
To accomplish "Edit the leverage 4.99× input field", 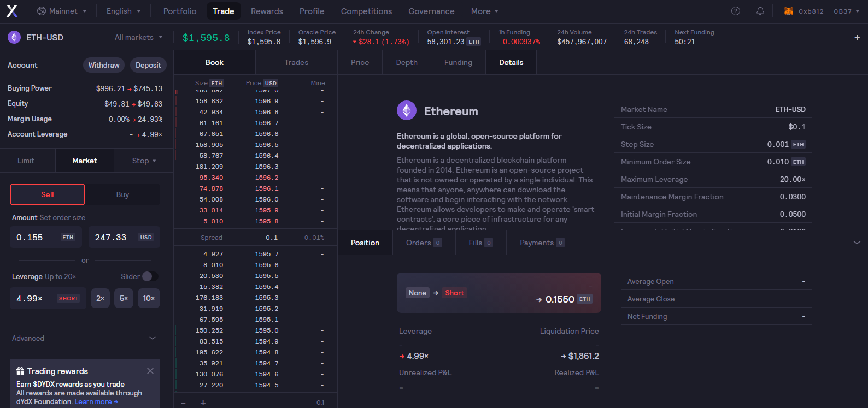I will [48, 298].
